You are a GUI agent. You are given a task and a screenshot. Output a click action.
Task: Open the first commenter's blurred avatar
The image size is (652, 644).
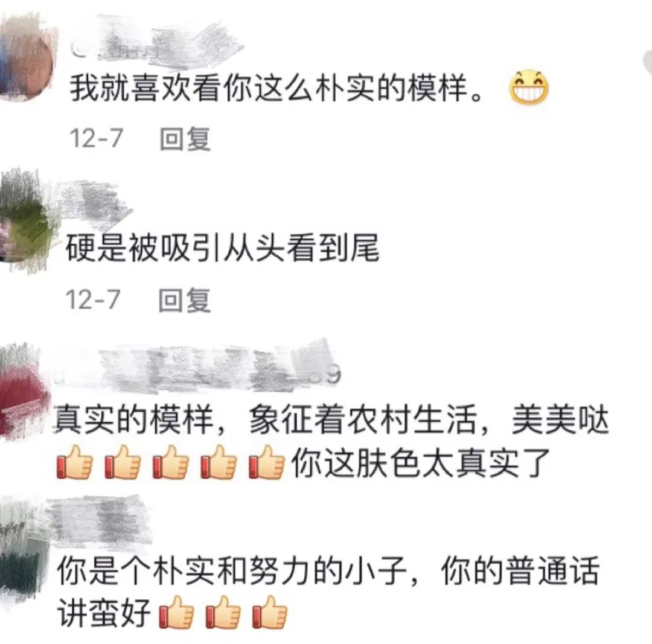[x=26, y=57]
